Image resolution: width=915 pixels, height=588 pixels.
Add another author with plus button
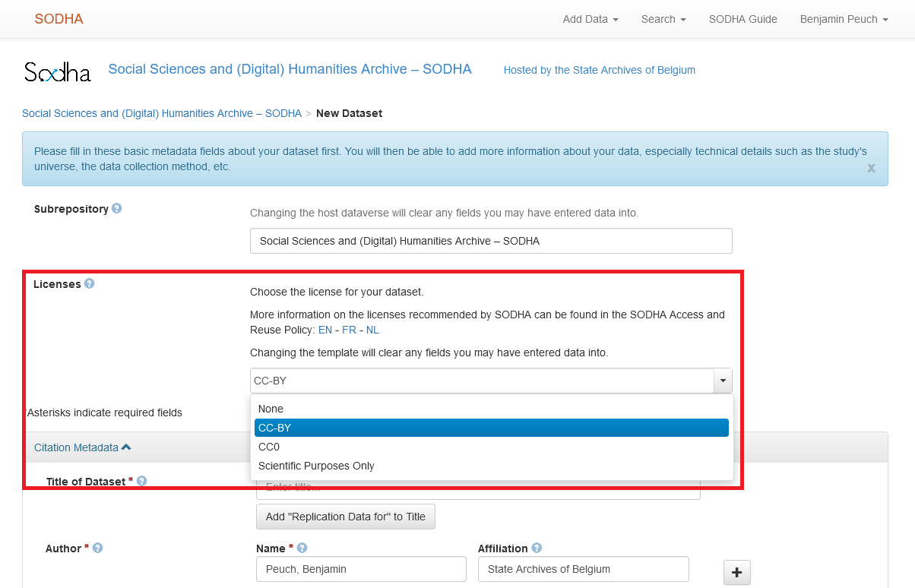point(736,572)
